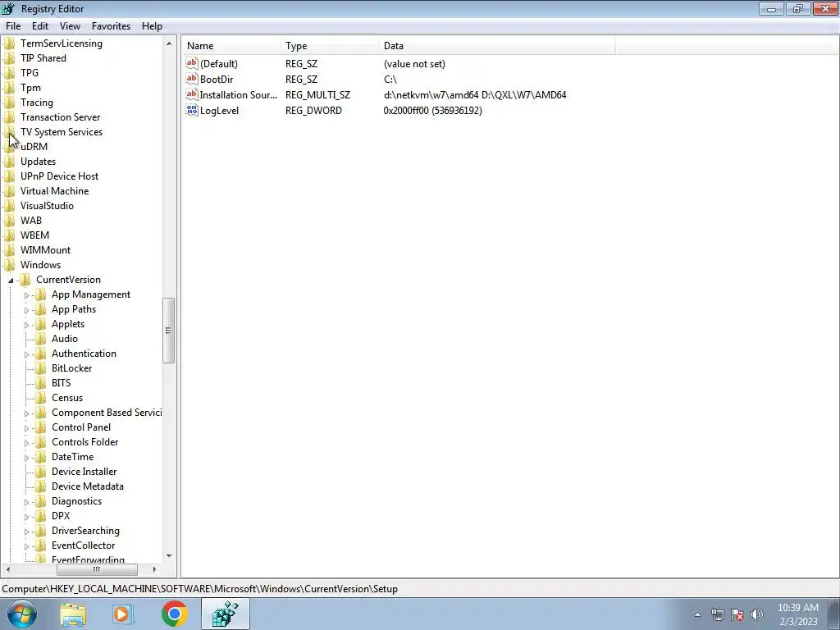Click the App Paths folder icon
This screenshot has width=840, height=630.
(41, 309)
